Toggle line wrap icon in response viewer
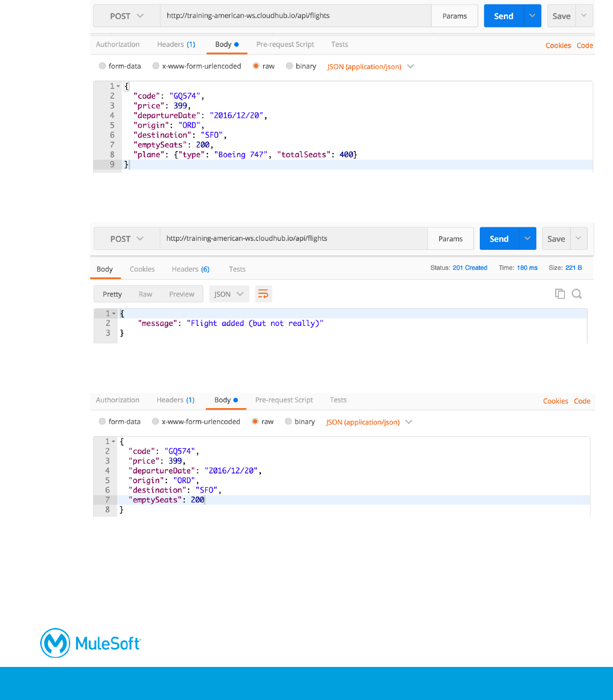Screen dimensions: 613x700 point(263,294)
